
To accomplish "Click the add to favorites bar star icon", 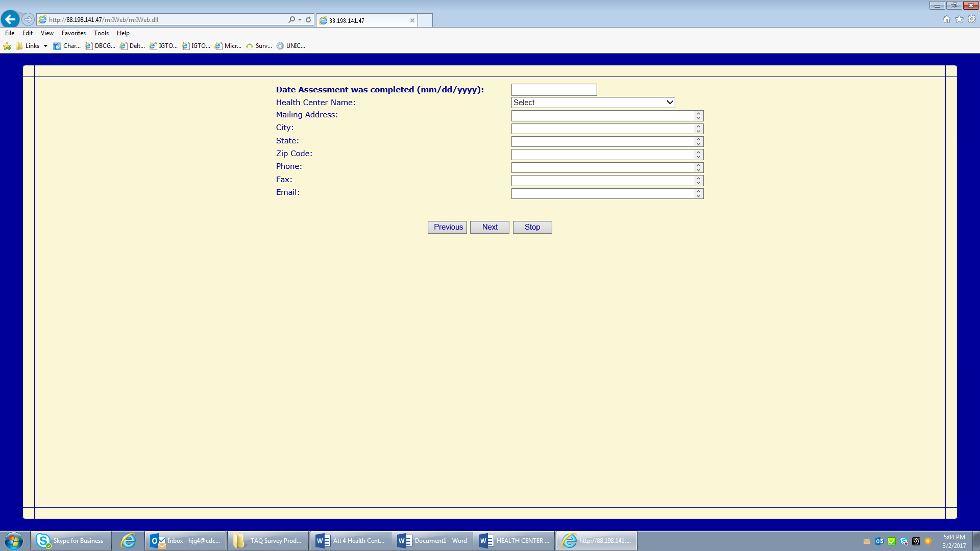I will click(x=7, y=46).
